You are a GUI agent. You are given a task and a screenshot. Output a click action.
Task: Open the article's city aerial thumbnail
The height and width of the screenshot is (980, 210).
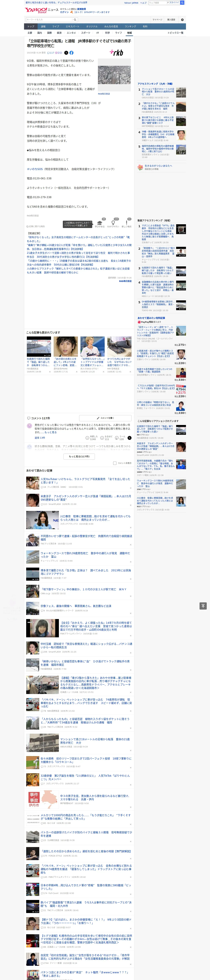(114, 75)
